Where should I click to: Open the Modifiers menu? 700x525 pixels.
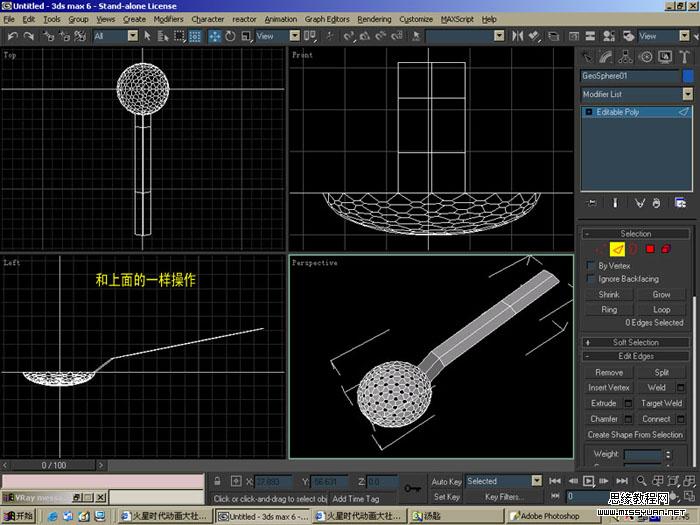pyautogui.click(x=168, y=19)
